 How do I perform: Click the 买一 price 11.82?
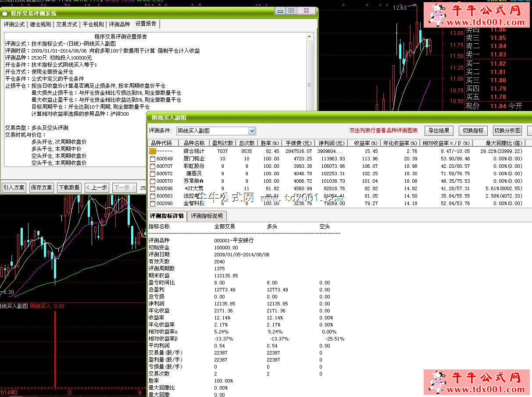[498, 64]
